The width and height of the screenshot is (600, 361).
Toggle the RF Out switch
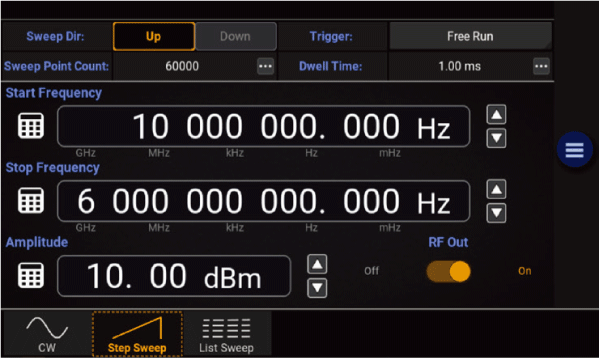pyautogui.click(x=448, y=271)
